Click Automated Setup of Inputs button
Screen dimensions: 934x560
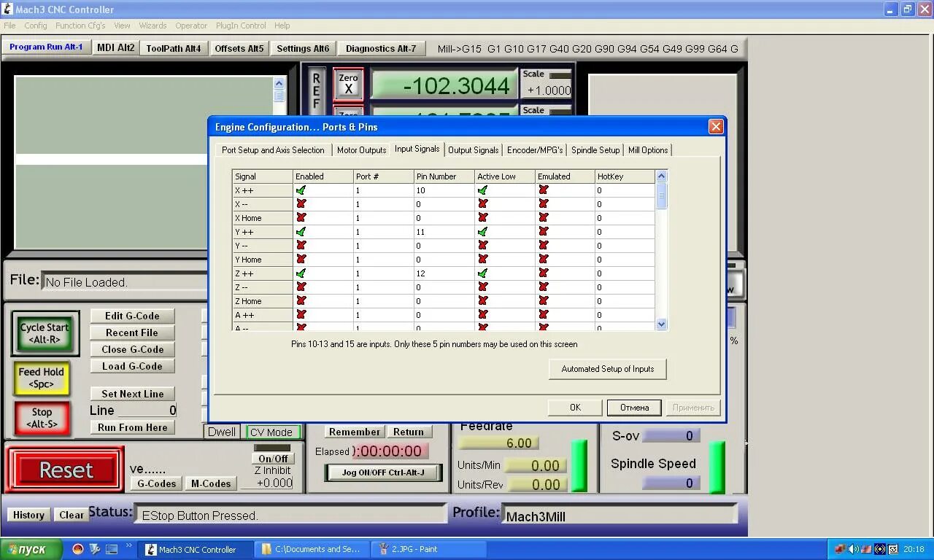tap(608, 369)
